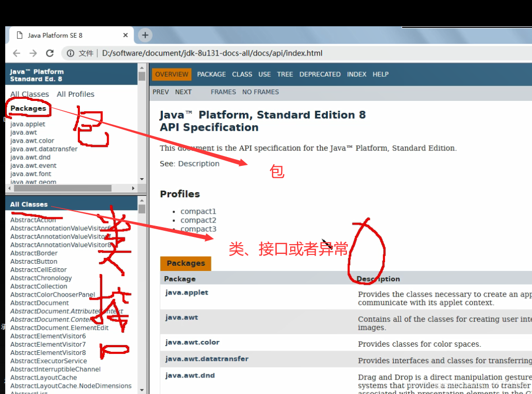
Task: Open java.awt.color in the Packages table
Action: [192, 342]
